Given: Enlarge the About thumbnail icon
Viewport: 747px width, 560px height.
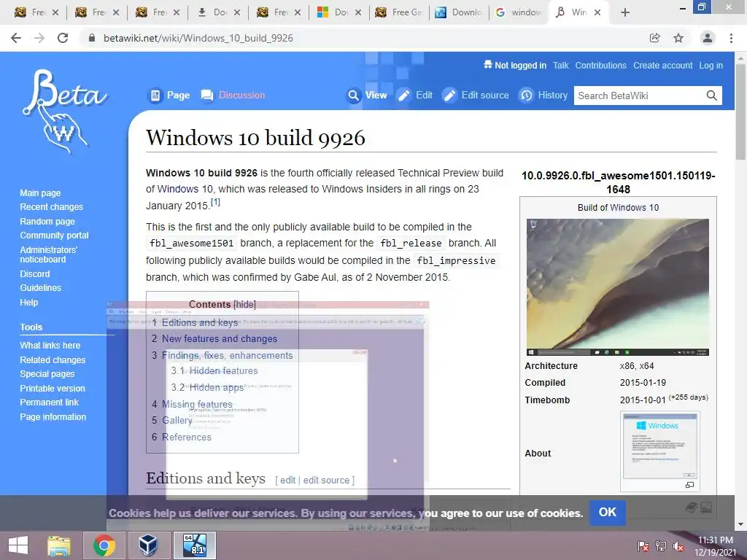Looking at the screenshot, I should [689, 485].
